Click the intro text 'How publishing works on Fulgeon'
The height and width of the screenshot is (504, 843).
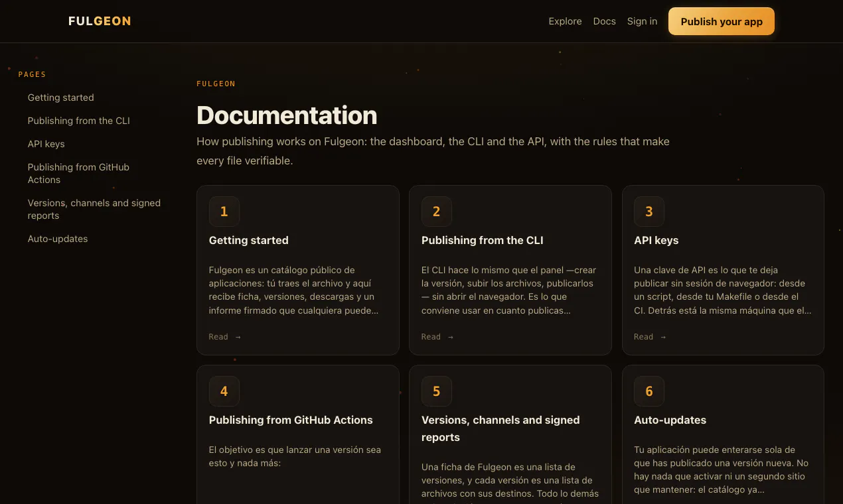point(433,151)
